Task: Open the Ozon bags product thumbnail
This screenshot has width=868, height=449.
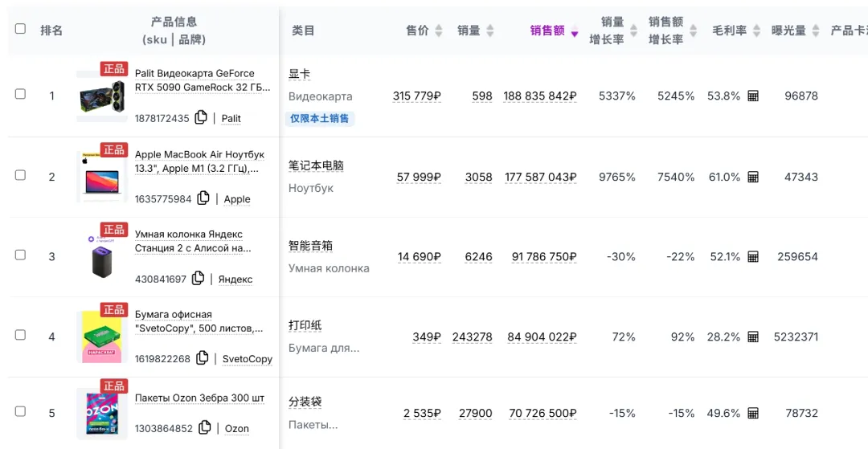Action: click(102, 413)
